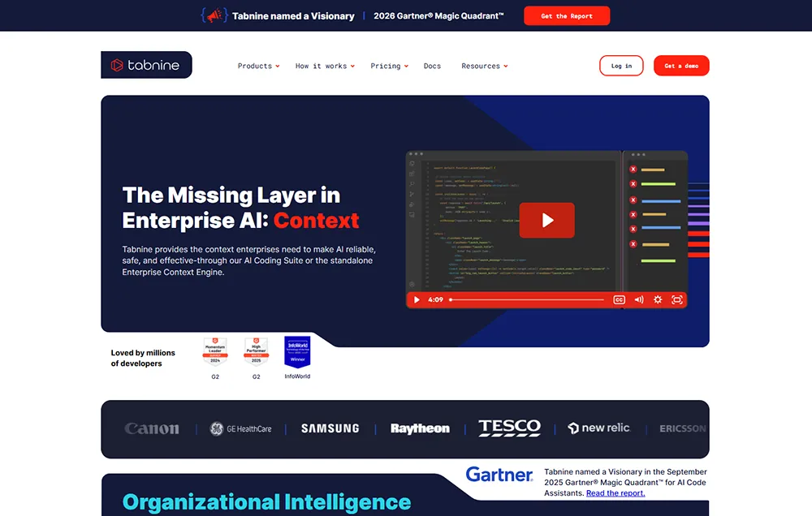Click the megaphone icon in top banner
812x516 pixels.
point(214,15)
